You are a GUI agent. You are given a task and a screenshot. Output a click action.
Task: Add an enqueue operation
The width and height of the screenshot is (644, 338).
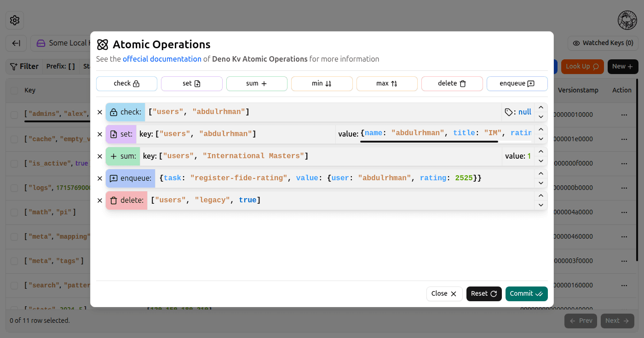click(x=517, y=84)
